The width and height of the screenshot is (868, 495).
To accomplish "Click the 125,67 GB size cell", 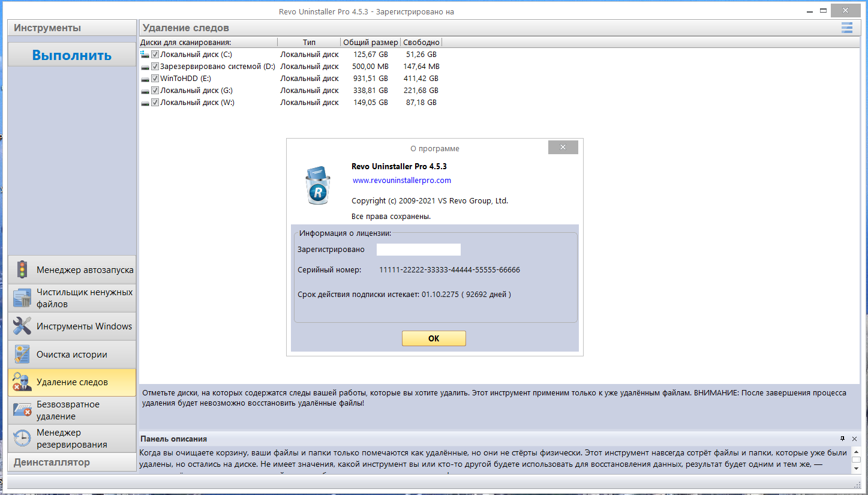I will point(371,55).
